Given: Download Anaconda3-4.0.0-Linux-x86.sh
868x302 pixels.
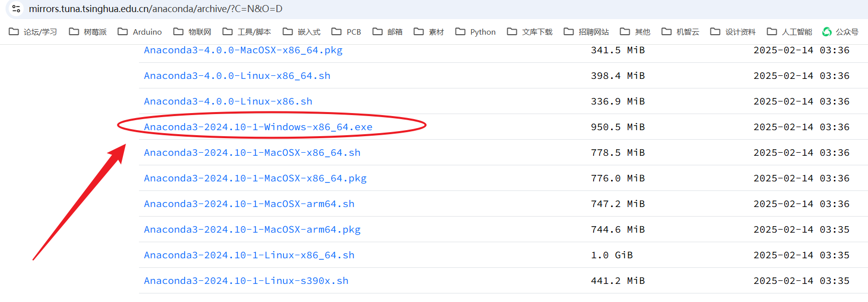Looking at the screenshot, I should (x=228, y=102).
